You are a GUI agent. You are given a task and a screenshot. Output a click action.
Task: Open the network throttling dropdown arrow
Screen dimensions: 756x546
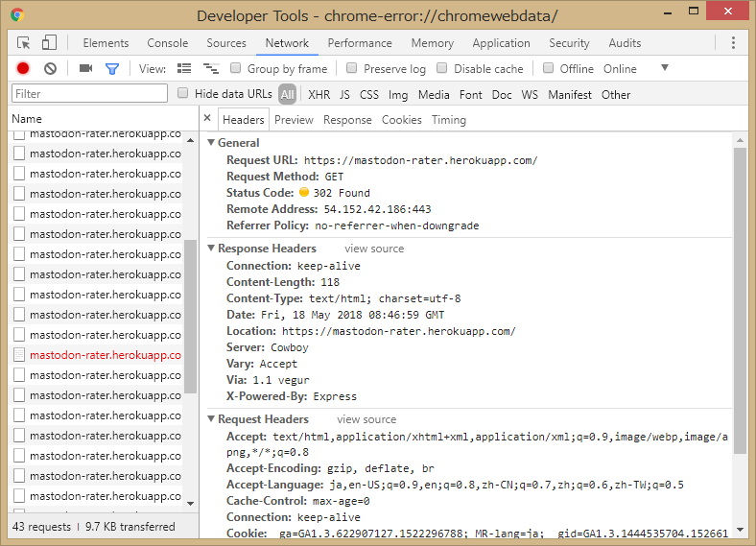coord(664,68)
